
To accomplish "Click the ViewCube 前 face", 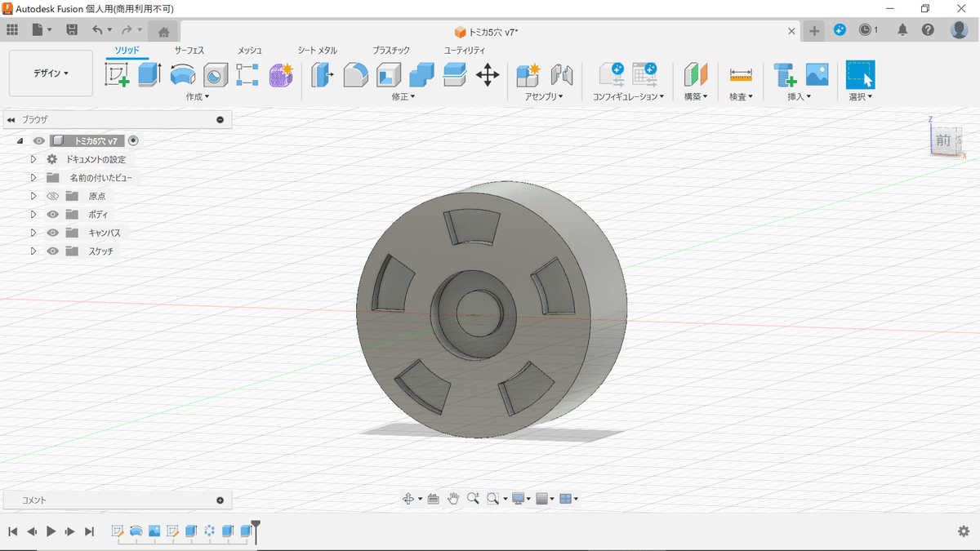I will pyautogui.click(x=943, y=140).
